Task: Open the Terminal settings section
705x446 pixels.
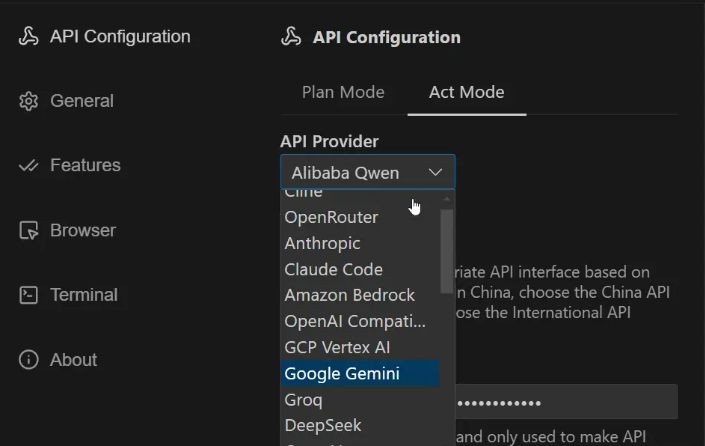Action: click(68, 295)
